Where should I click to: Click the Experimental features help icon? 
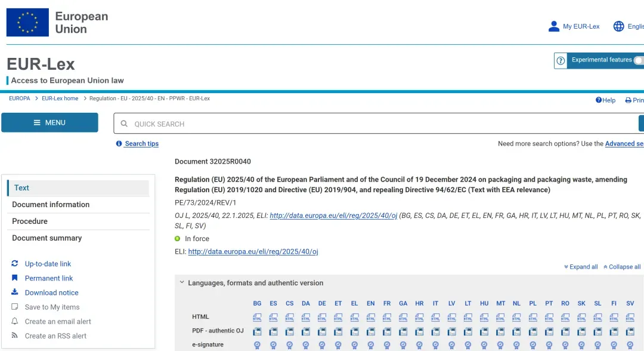click(561, 61)
